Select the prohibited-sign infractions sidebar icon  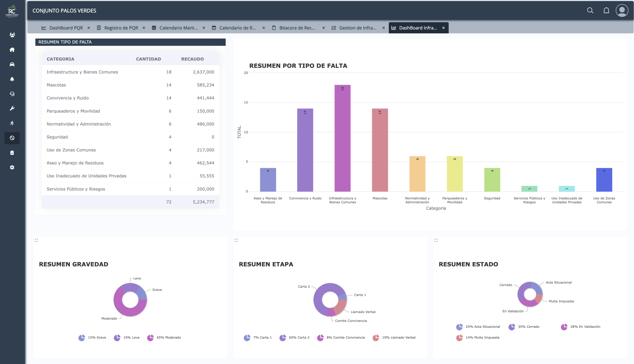coord(12,138)
